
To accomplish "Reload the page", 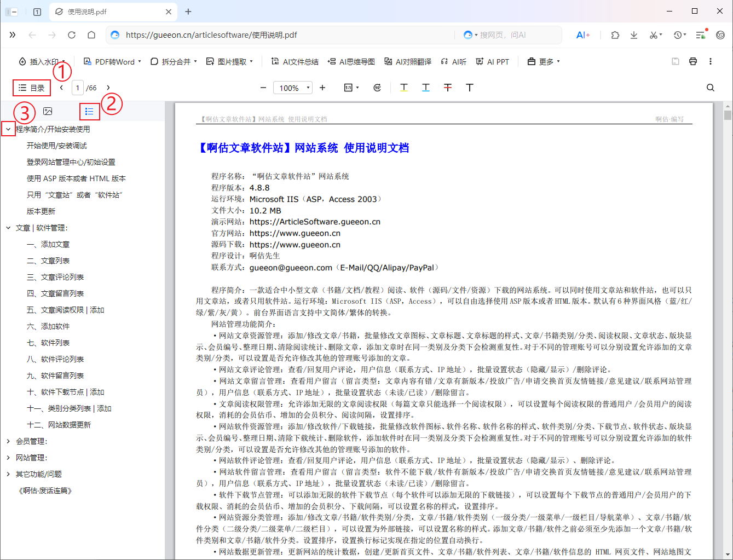I will (x=72, y=35).
